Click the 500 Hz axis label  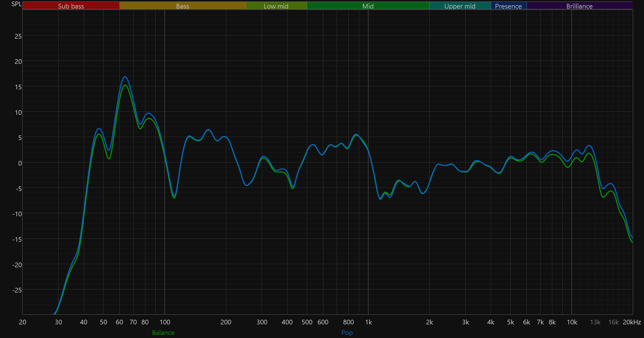click(x=307, y=322)
